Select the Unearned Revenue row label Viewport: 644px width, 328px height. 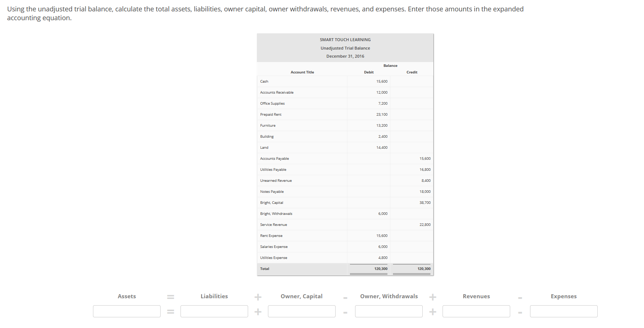click(276, 181)
